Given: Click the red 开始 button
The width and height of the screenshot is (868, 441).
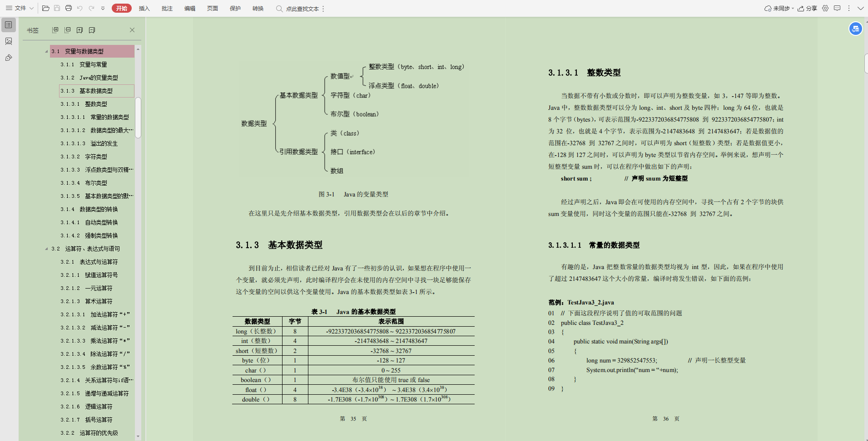Looking at the screenshot, I should 122,8.
